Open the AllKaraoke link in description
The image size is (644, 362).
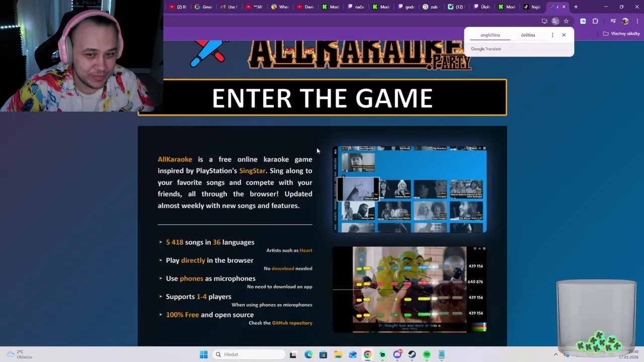175,159
